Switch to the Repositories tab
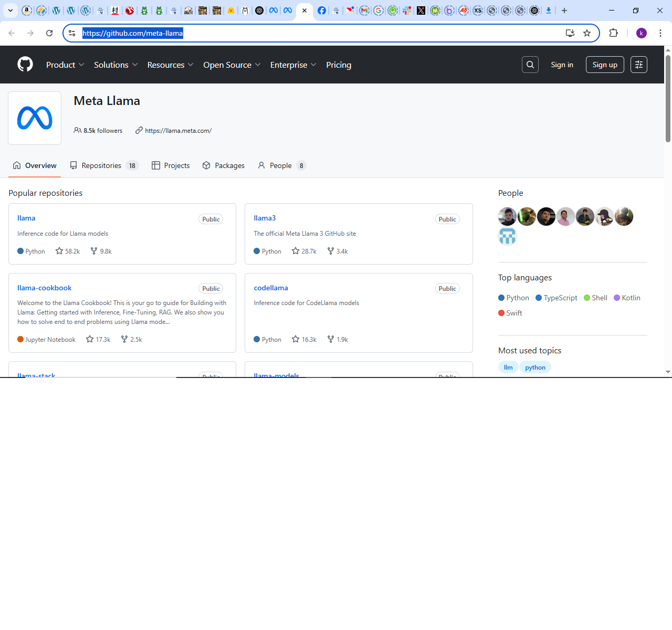The height and width of the screenshot is (630, 672). coord(103,165)
